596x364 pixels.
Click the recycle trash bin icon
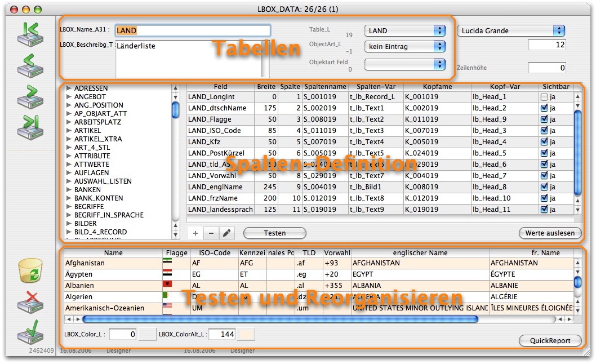[30, 270]
